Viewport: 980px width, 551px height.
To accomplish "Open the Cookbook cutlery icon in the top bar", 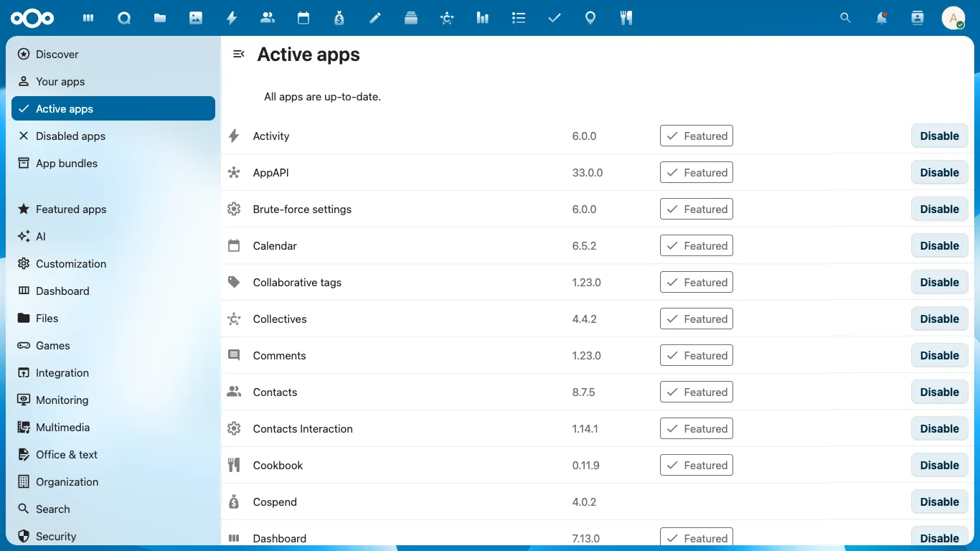I will tap(626, 18).
